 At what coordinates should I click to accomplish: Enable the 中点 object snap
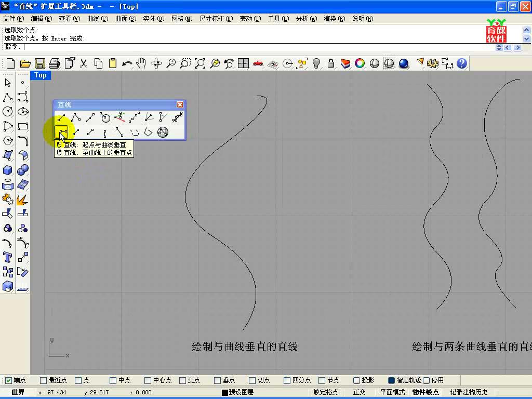[x=120, y=380]
